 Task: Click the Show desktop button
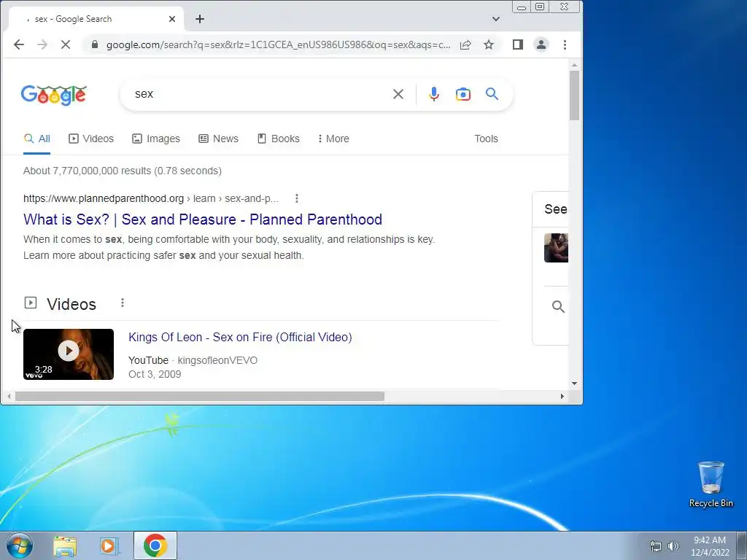point(742,545)
